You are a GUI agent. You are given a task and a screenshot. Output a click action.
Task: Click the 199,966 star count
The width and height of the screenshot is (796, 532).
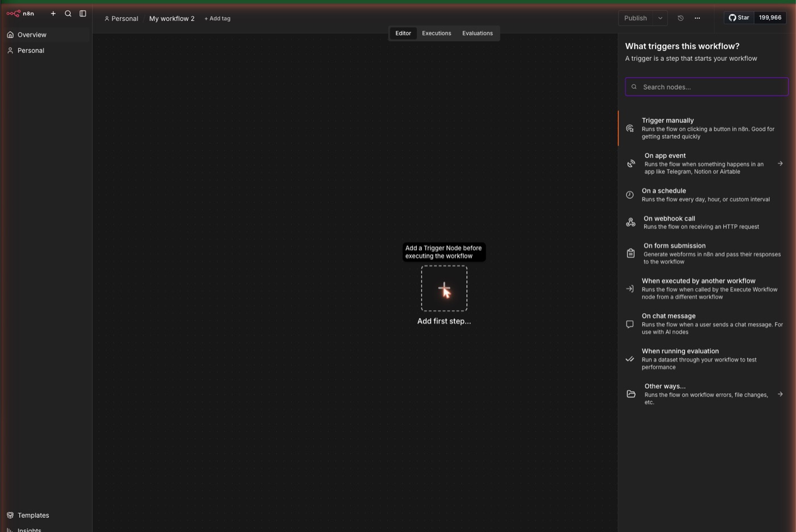(x=770, y=18)
